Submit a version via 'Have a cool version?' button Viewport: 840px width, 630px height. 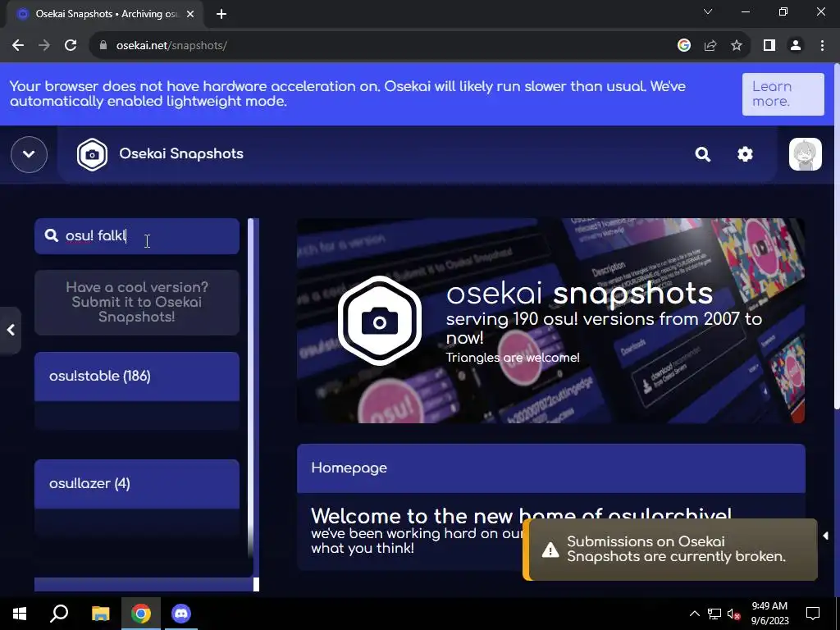137,302
